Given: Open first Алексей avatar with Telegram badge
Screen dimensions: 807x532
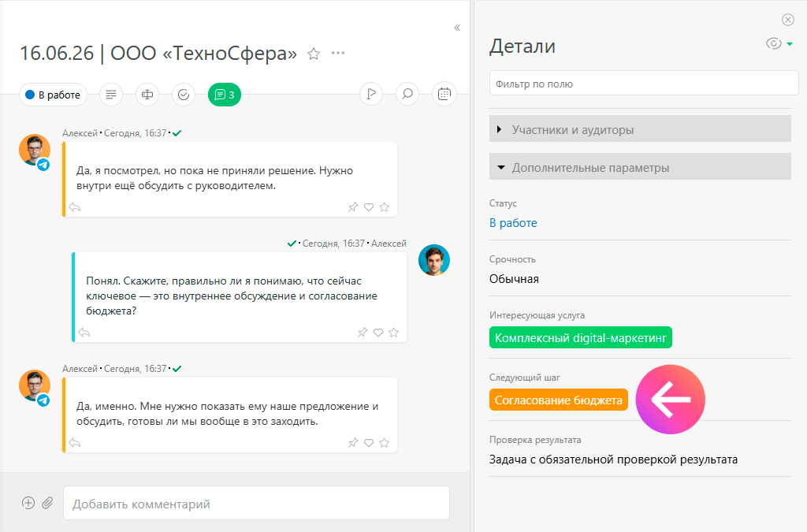Looking at the screenshot, I should (x=35, y=151).
